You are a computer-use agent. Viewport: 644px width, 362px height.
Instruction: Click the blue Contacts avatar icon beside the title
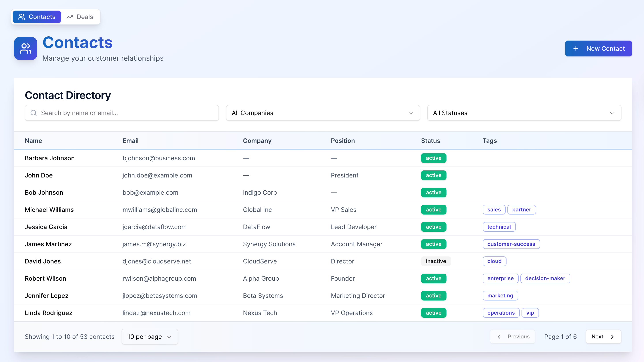[25, 49]
